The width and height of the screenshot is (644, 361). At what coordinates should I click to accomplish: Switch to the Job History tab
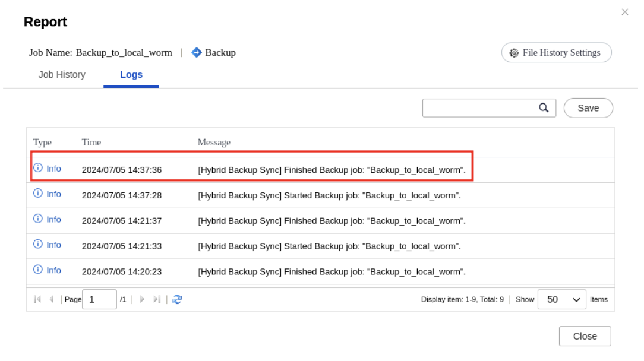pyautogui.click(x=62, y=75)
